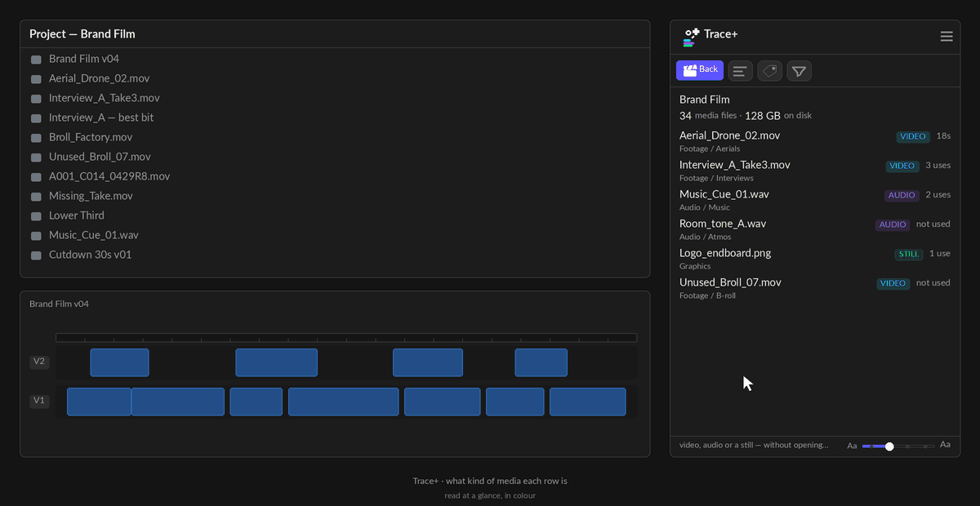This screenshot has width=980, height=506.
Task: Click AUDIO tag on Music_Cue_01.wav row
Action: tap(902, 196)
